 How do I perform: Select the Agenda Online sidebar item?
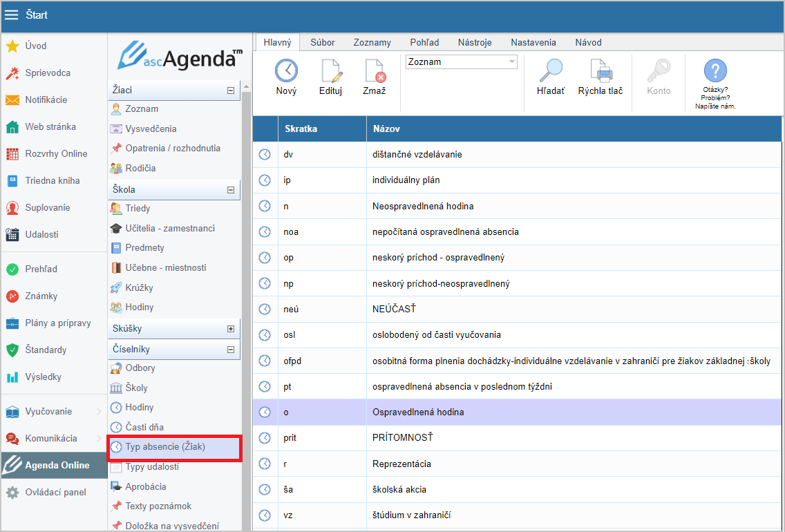(x=54, y=466)
